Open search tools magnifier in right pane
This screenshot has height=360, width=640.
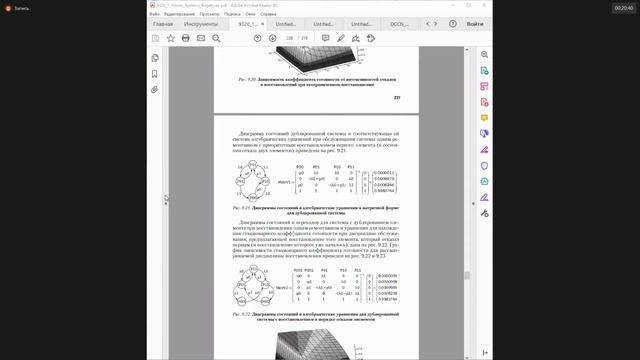tap(484, 55)
